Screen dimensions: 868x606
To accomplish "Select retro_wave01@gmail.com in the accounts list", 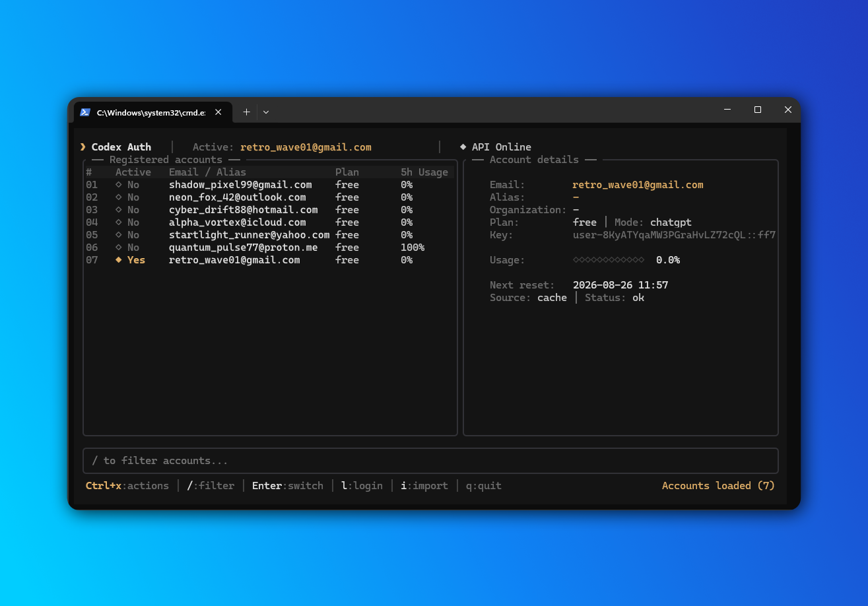I will [234, 260].
